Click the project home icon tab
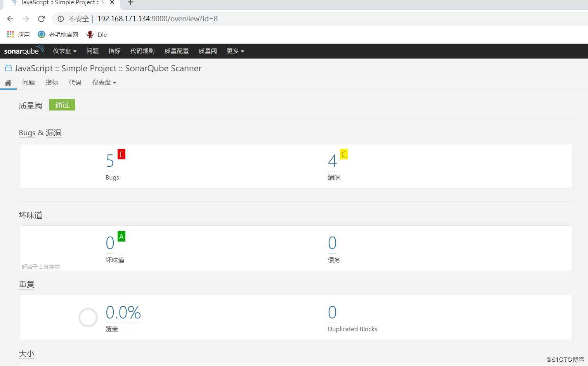The height and width of the screenshot is (366, 588). [x=8, y=83]
